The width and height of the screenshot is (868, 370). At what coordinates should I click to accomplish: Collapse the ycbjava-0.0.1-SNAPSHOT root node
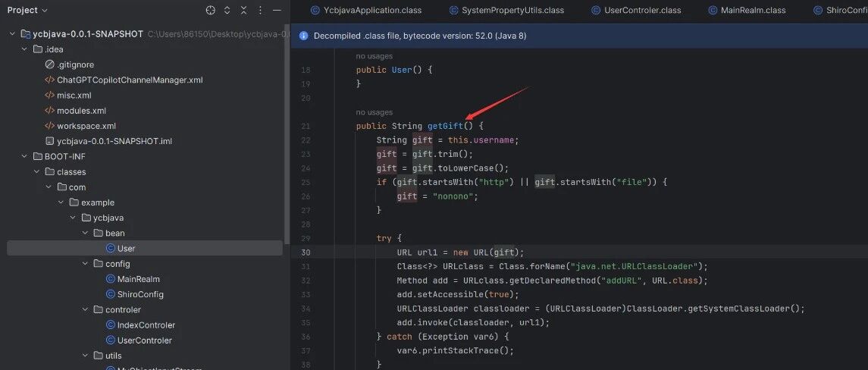[12, 34]
